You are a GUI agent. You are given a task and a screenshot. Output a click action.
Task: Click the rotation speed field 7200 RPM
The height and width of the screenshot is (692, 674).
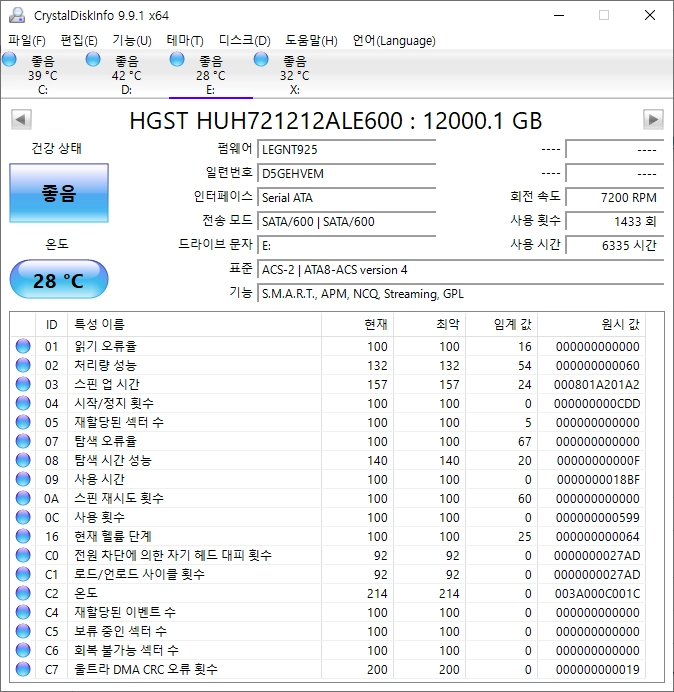pyautogui.click(x=614, y=197)
